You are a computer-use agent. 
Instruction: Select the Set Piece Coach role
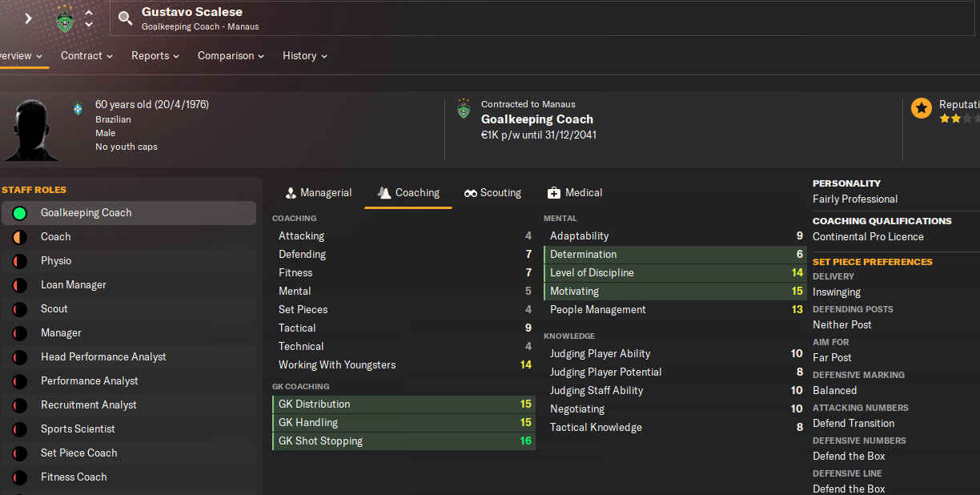pos(78,453)
